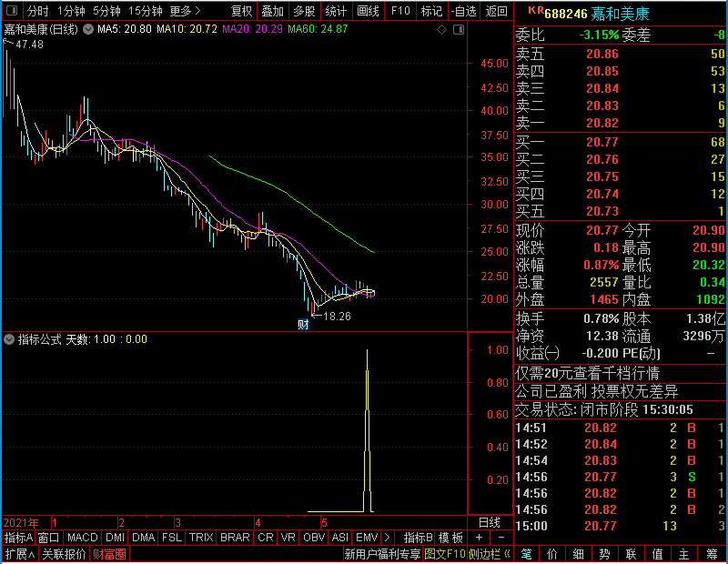Click the MA60: 24.87 label
The image size is (728, 564).
pos(318,29)
